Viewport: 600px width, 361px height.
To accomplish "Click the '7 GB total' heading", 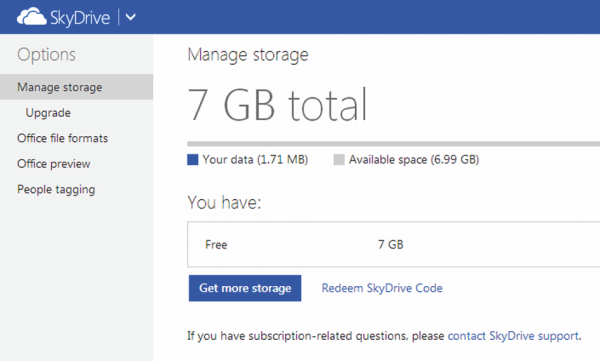I will (x=277, y=105).
